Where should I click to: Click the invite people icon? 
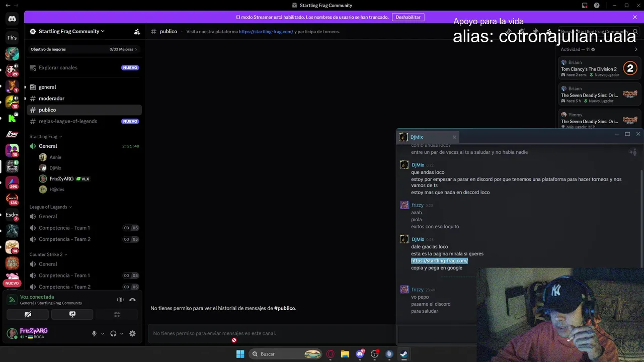click(x=137, y=31)
